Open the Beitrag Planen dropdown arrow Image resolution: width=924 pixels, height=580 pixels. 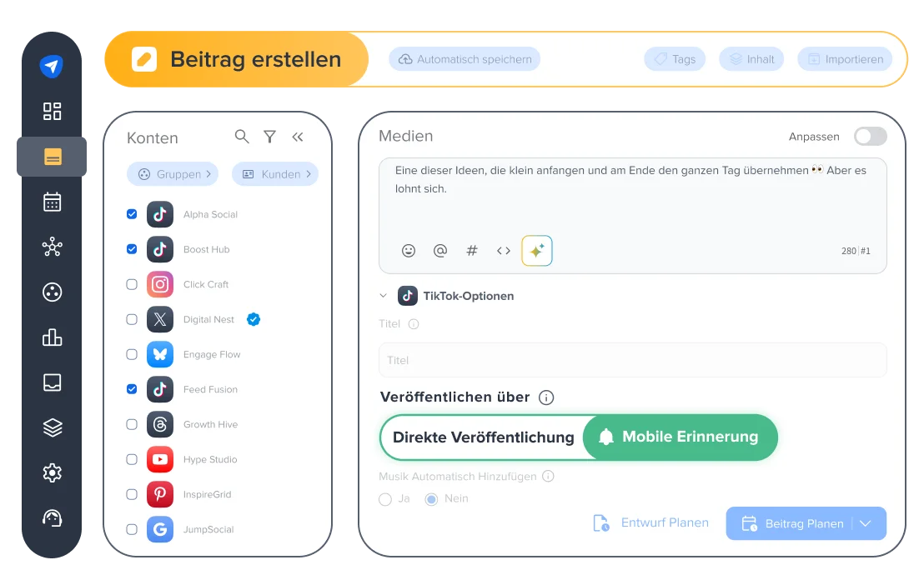point(866,523)
